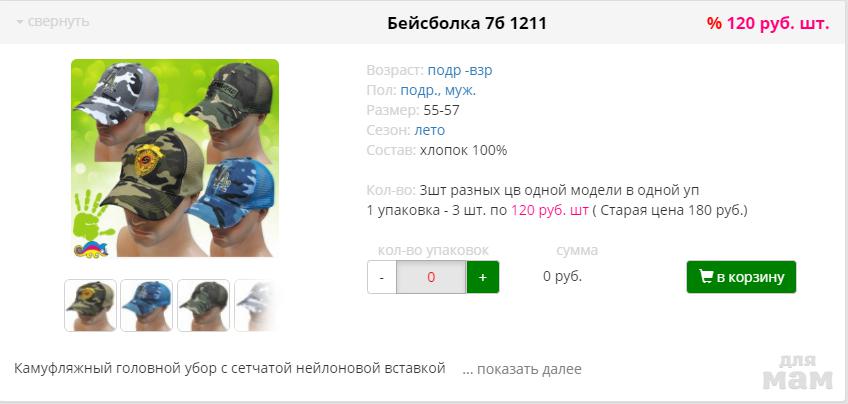
Task: Click the для мам watermark logo
Action: (798, 372)
